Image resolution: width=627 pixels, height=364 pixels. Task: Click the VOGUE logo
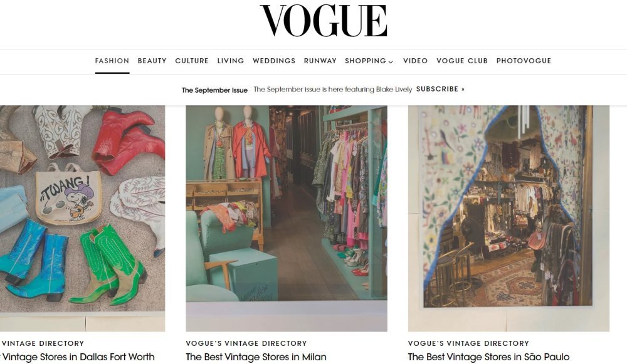pyautogui.click(x=323, y=21)
